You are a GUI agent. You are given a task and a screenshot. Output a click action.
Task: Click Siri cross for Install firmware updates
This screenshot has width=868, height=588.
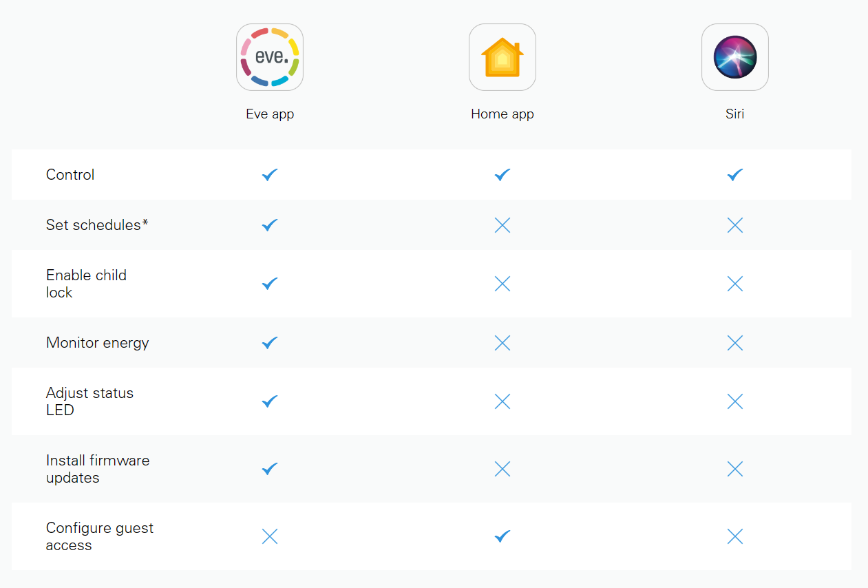735,469
